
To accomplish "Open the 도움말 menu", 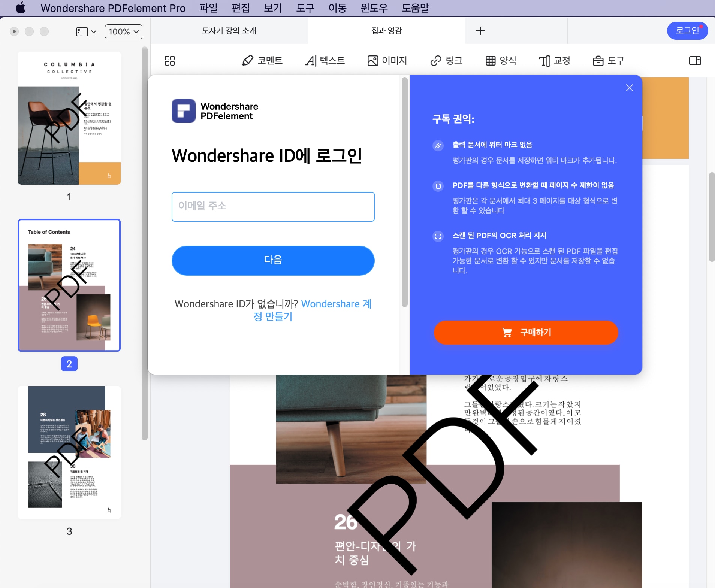I will click(415, 8).
